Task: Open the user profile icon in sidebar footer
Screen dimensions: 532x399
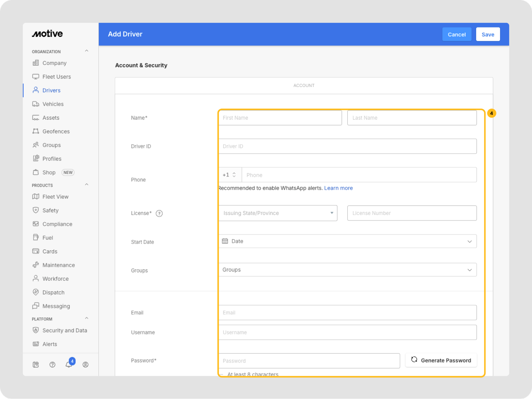Action: click(x=85, y=364)
